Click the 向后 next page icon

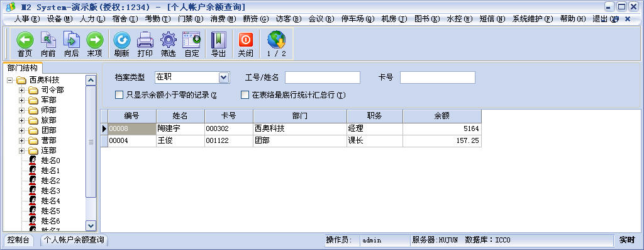pos(72,40)
